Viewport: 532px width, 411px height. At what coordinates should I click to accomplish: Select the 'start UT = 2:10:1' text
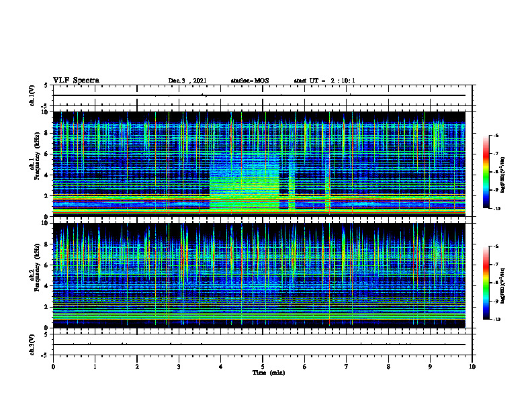(324, 81)
